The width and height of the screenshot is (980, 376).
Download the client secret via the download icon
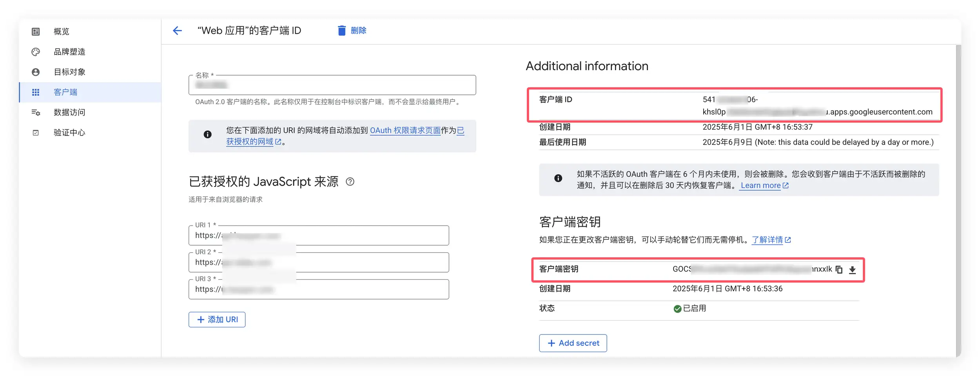pos(853,269)
